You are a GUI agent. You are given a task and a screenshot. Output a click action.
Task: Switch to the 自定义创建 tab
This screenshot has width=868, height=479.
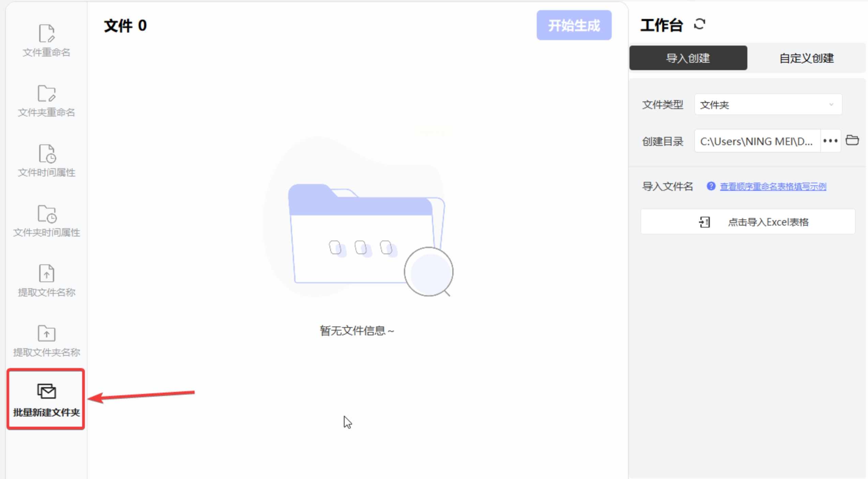click(806, 58)
